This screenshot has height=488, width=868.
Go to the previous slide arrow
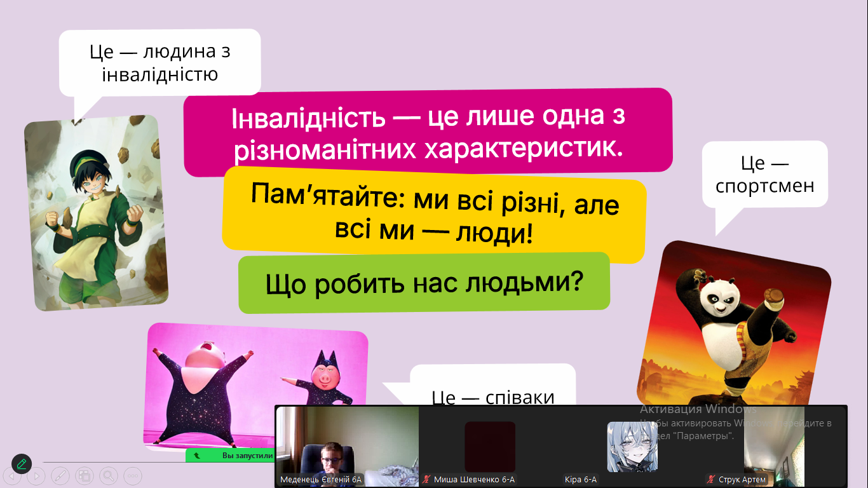tap(12, 475)
